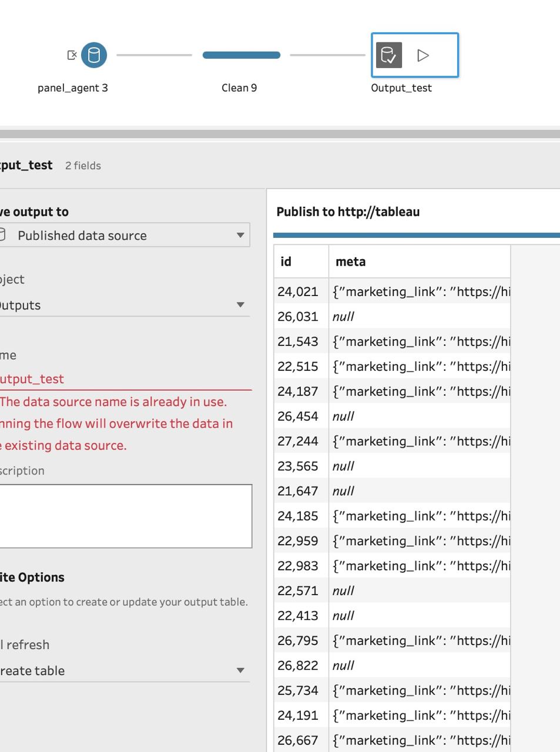
Task: Click the Clean 9 step label
Action: [239, 88]
